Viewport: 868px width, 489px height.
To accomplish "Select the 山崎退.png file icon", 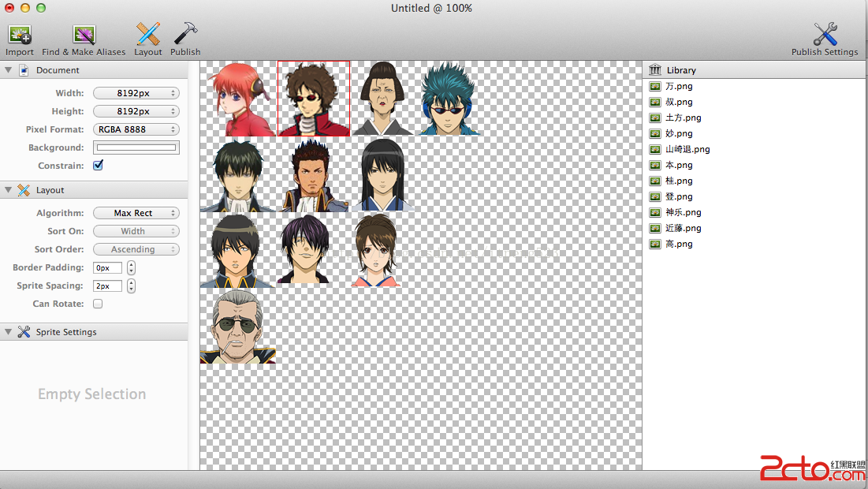I will (655, 150).
